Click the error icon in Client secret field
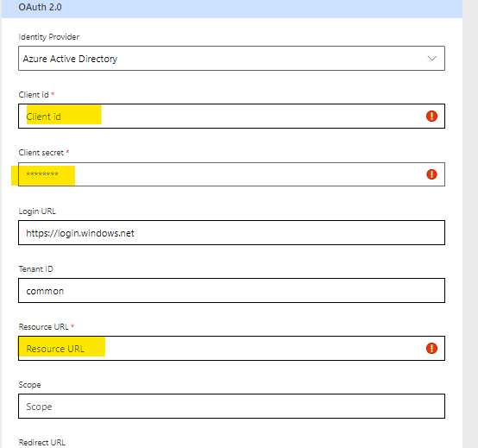The width and height of the screenshot is (478, 448). 431,174
